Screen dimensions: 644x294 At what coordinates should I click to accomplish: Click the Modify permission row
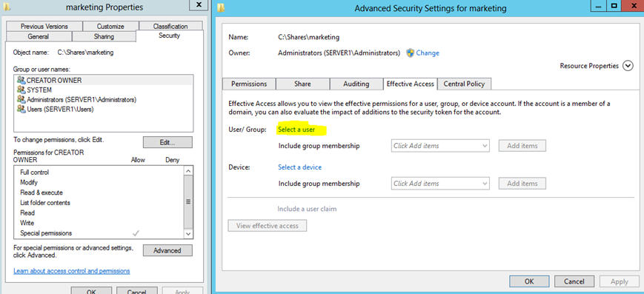[x=99, y=182]
